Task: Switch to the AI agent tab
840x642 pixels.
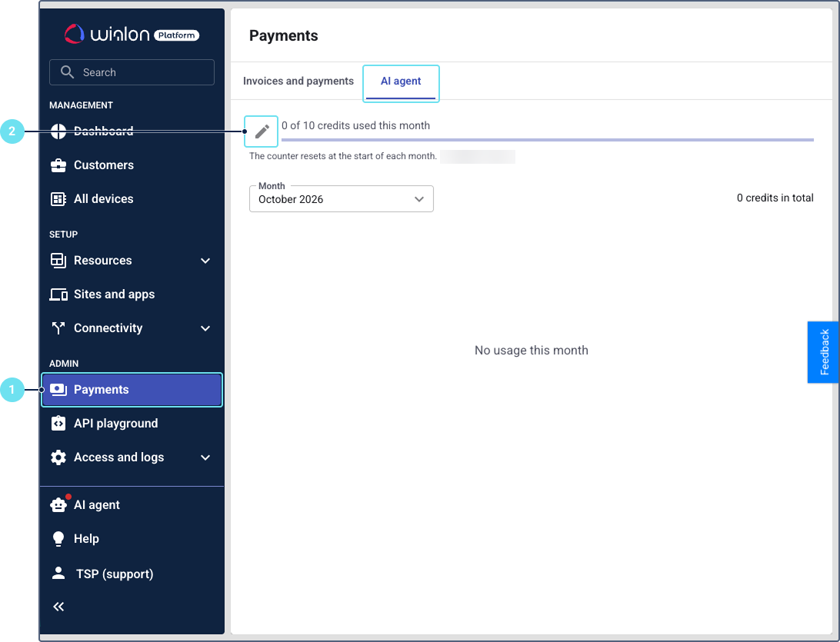Action: (401, 81)
